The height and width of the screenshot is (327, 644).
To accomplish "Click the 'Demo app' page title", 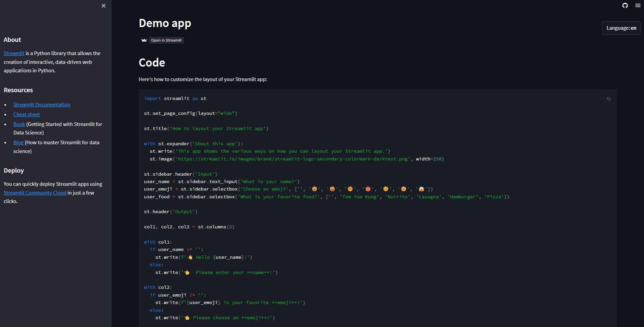I will coord(165,23).
